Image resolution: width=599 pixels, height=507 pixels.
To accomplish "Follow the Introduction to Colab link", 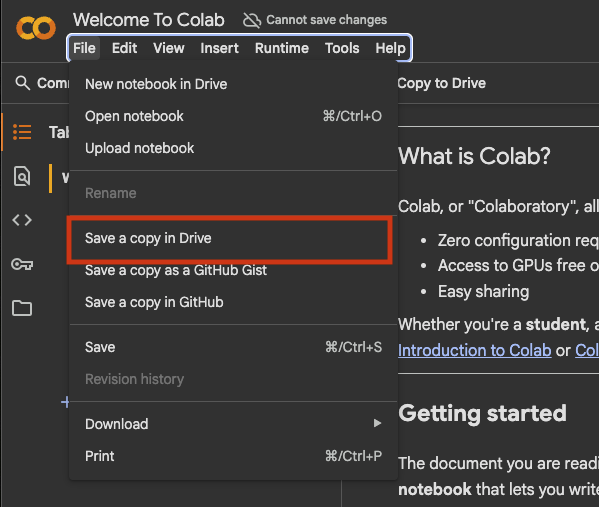I will tap(474, 350).
